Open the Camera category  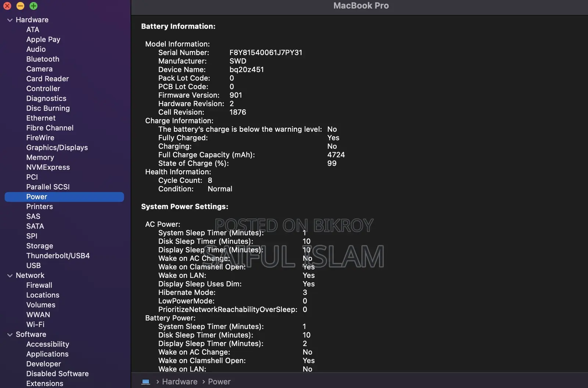[39, 69]
